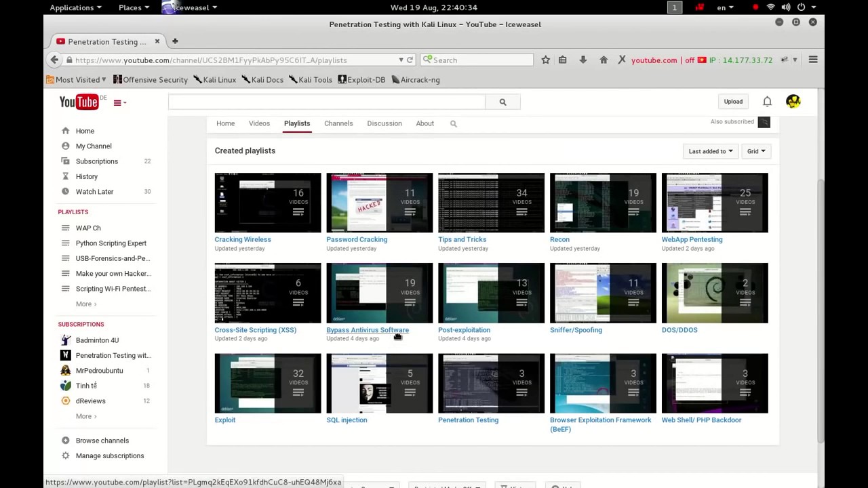Click the browser Search box

point(477,60)
